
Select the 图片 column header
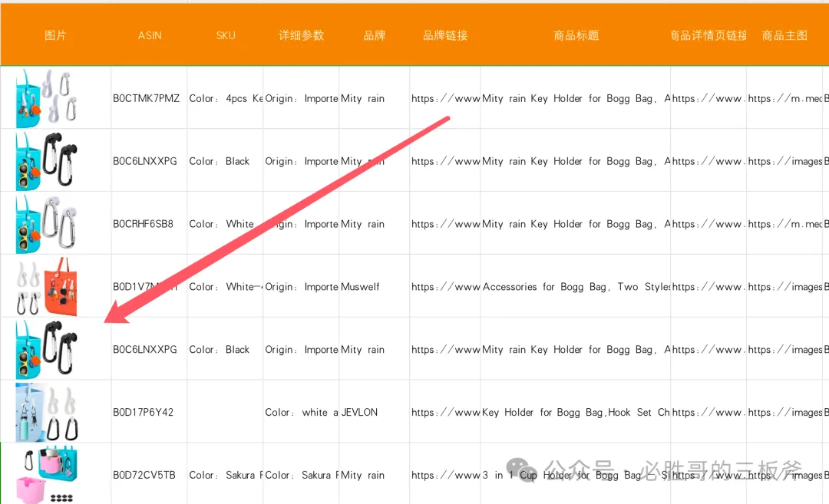point(55,35)
